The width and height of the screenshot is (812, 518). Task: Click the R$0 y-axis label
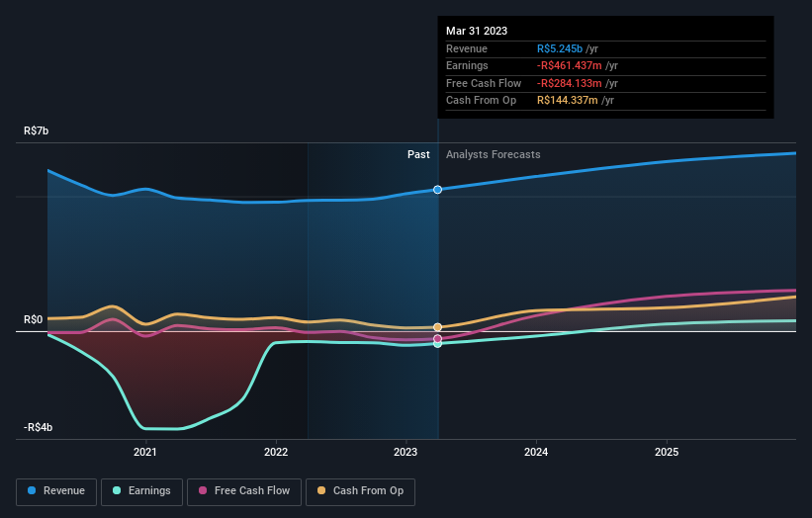click(x=34, y=320)
